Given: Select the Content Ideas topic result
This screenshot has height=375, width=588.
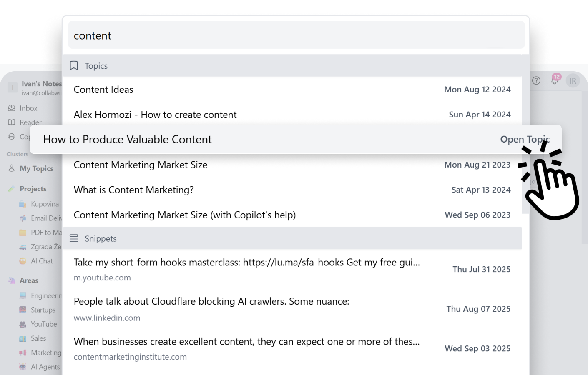Looking at the screenshot, I should click(103, 90).
